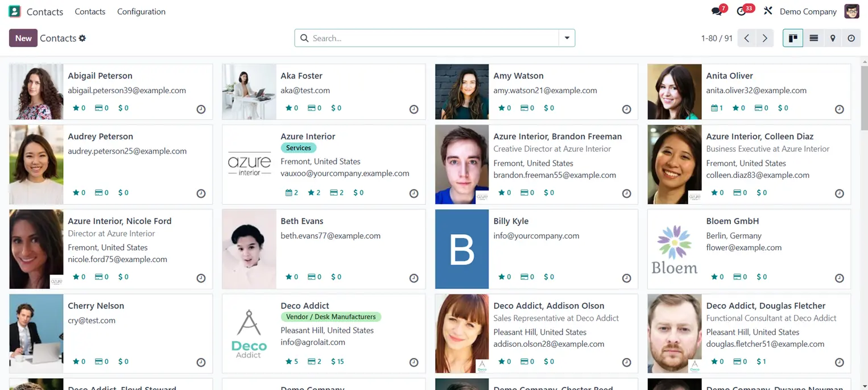
Task: Open activity clock on Douglas Fletcher card
Action: [839, 363]
